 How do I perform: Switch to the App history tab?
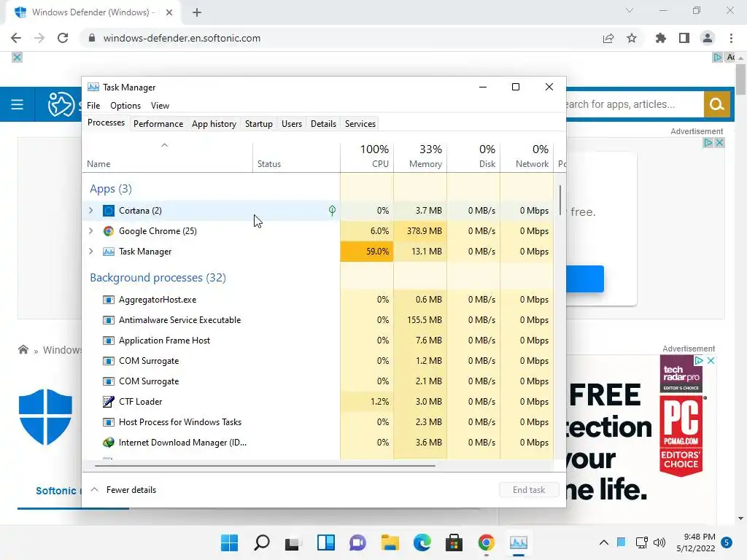click(214, 124)
